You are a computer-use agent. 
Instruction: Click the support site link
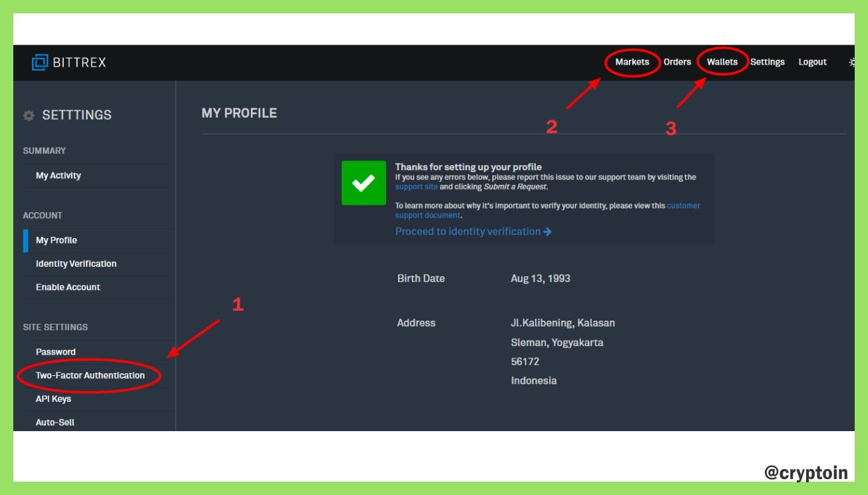[417, 187]
